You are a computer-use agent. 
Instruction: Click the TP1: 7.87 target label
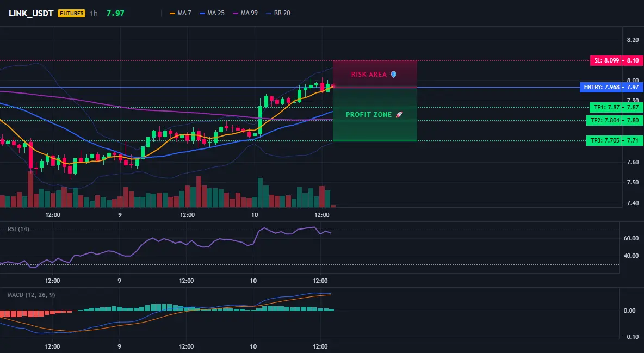606,107
